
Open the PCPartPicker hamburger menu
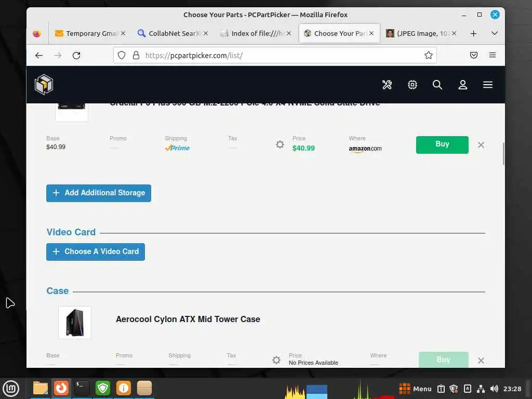[x=488, y=85]
